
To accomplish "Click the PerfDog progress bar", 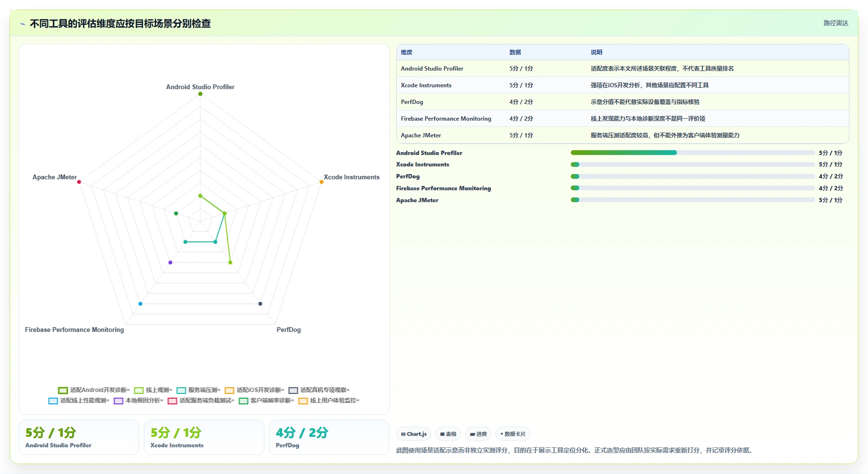I will coord(693,176).
